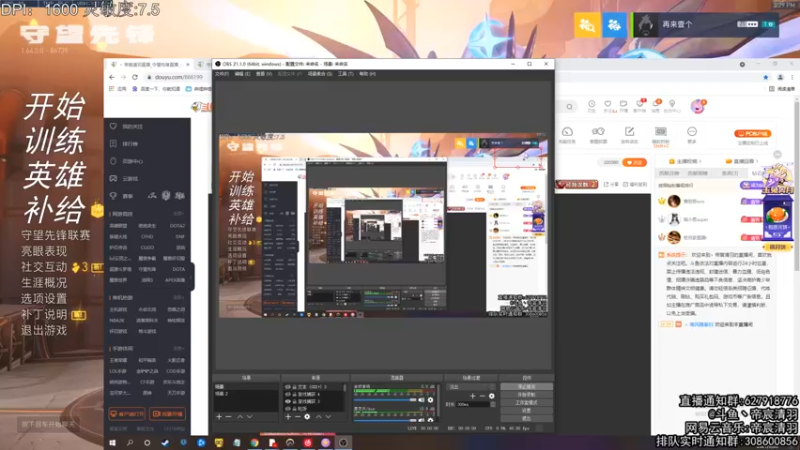
Task: Remove selected source with Sources minus icon
Action: coord(297,417)
